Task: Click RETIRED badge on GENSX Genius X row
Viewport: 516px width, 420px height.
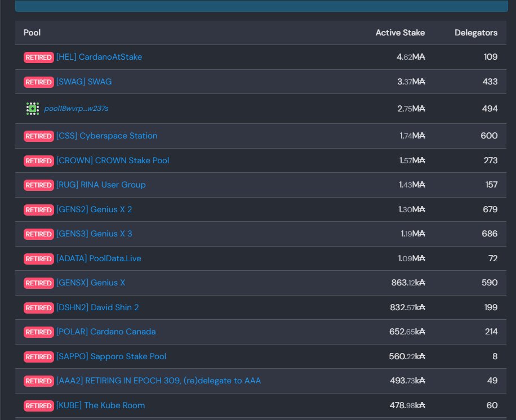Action: pos(38,283)
